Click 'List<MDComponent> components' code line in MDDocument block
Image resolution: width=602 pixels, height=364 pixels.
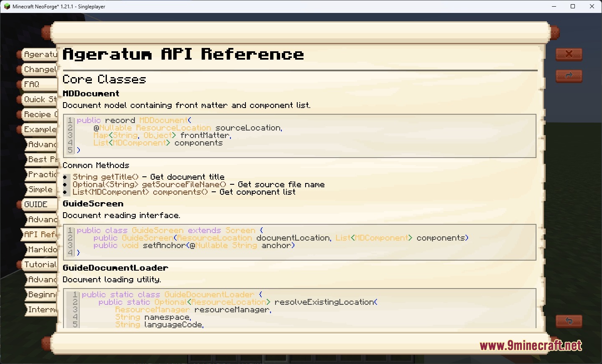(158, 143)
